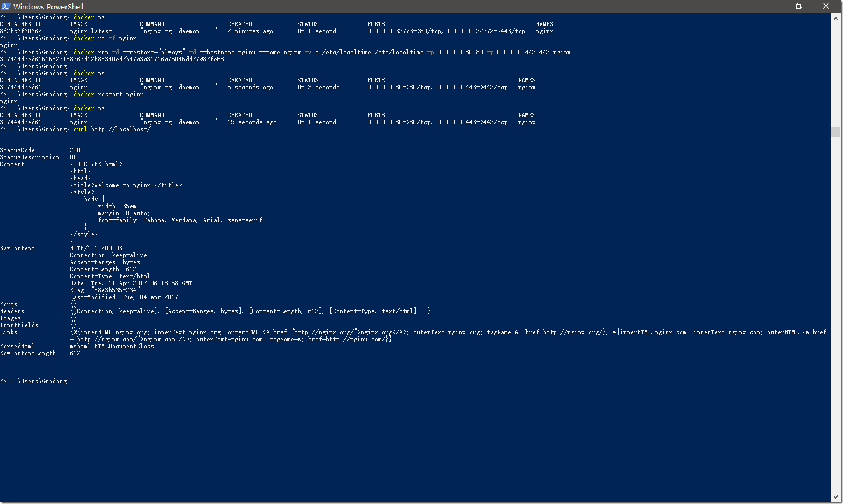The height and width of the screenshot is (504, 843).
Task: Click the Headers label
Action: pyautogui.click(x=12, y=311)
